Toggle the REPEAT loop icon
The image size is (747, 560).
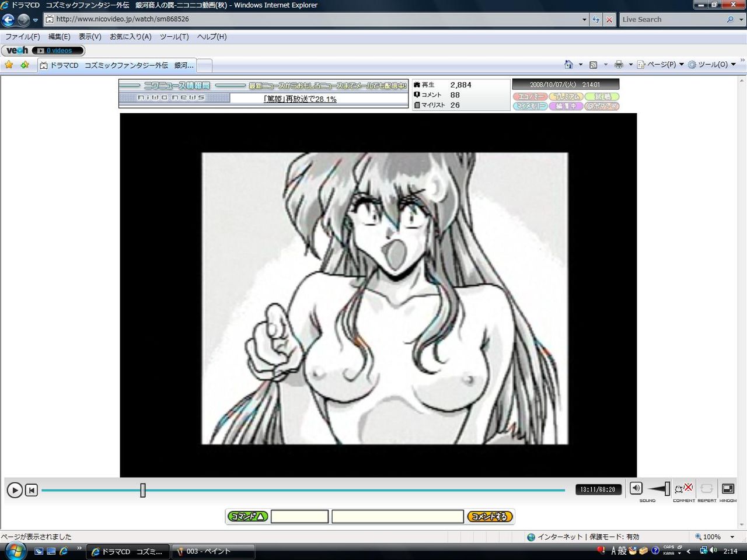pyautogui.click(x=706, y=488)
